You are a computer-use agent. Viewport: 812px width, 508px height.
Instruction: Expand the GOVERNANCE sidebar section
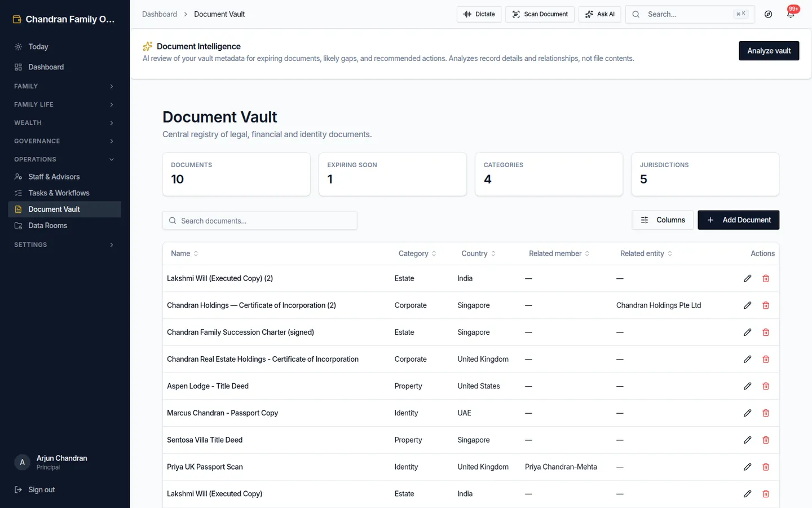(x=64, y=141)
